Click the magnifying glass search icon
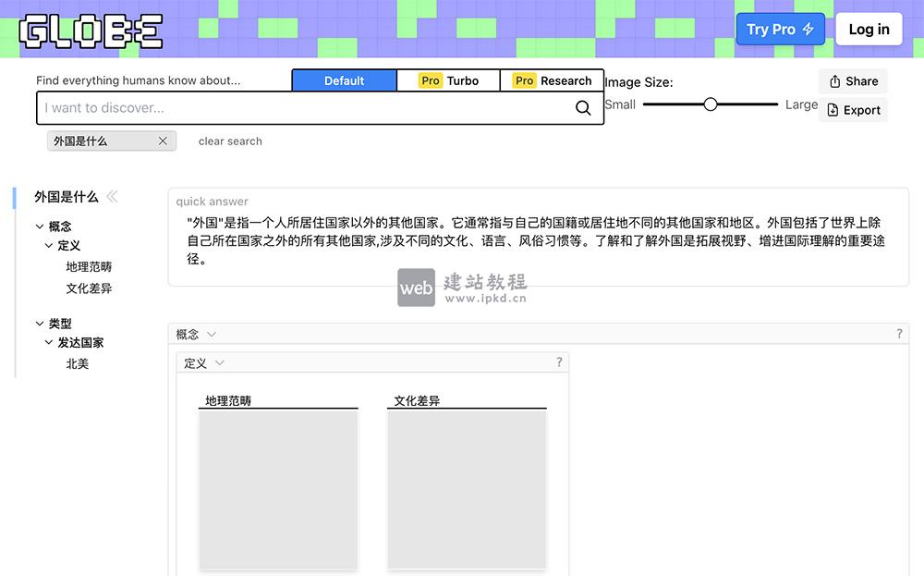Image resolution: width=924 pixels, height=576 pixels. 583,108
